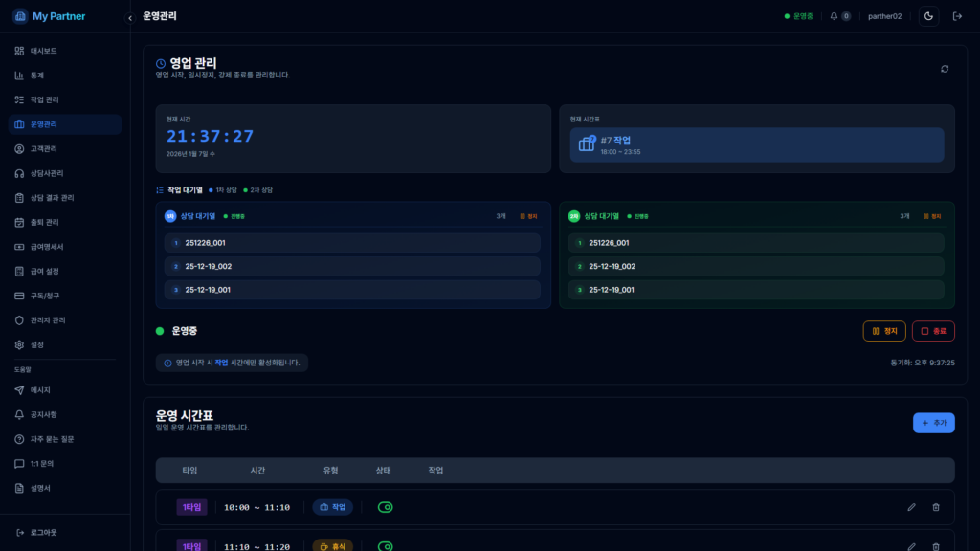Click the blue 추가 button
The height and width of the screenshot is (551, 980).
click(933, 423)
